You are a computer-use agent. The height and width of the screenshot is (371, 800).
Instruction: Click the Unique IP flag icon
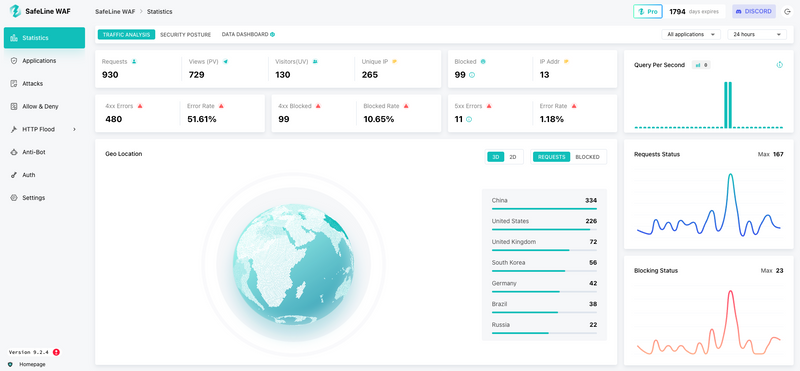(x=394, y=61)
